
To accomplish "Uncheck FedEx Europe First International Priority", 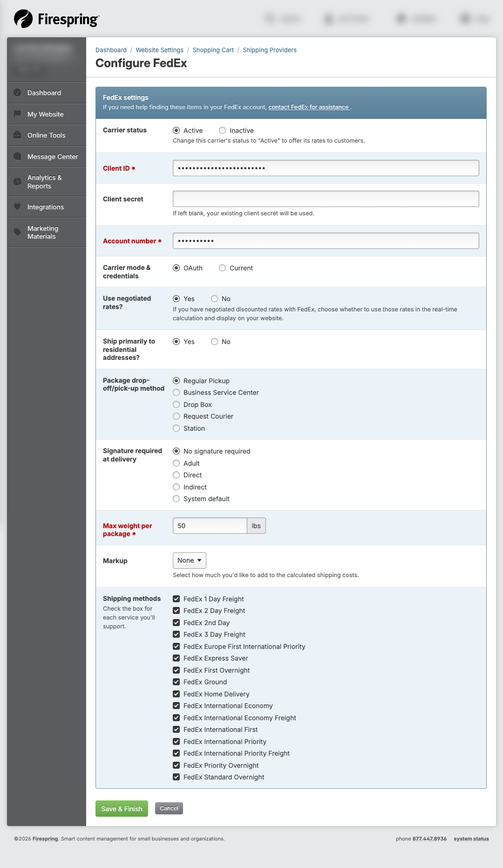I will (176, 647).
